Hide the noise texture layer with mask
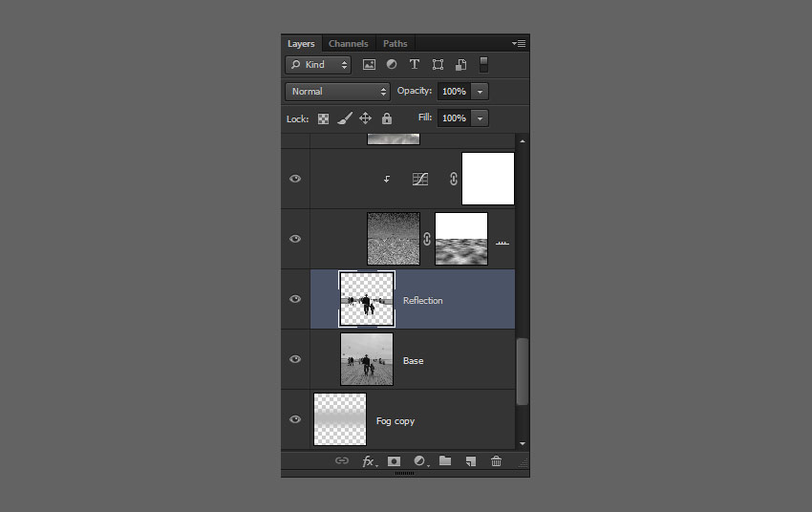 [x=295, y=239]
